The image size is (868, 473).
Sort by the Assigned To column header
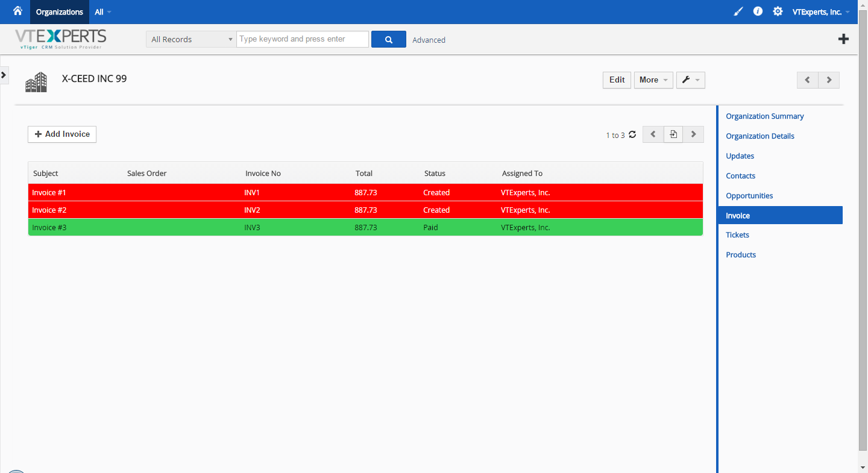click(523, 174)
